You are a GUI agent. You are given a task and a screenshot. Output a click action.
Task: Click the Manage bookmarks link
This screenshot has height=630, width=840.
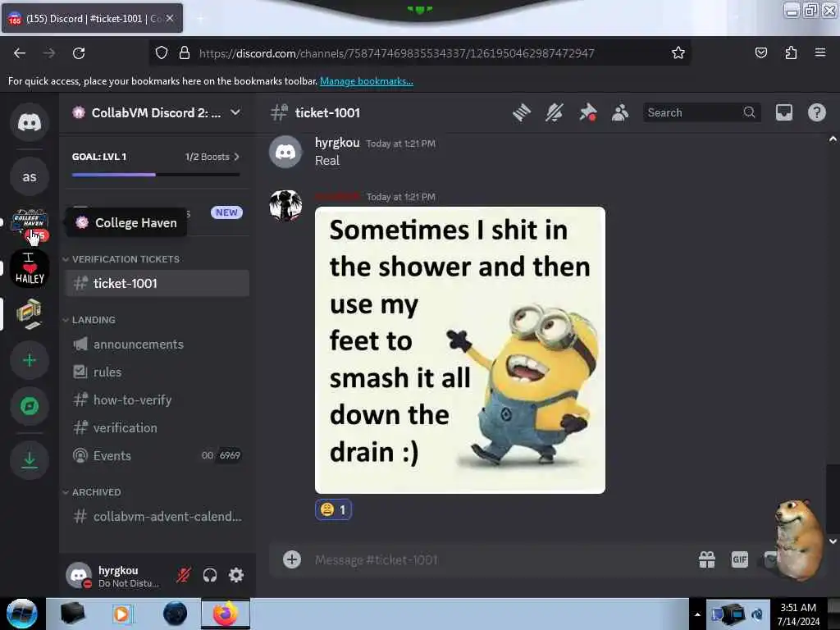click(367, 81)
